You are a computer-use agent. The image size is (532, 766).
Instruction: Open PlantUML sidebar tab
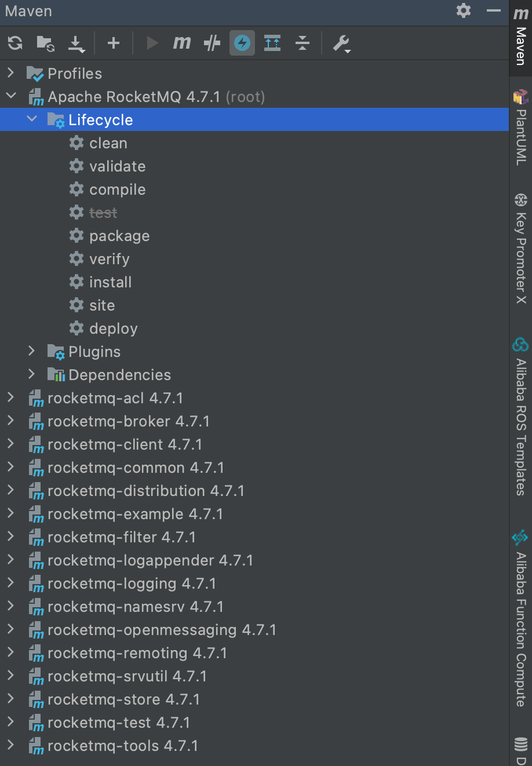520,127
